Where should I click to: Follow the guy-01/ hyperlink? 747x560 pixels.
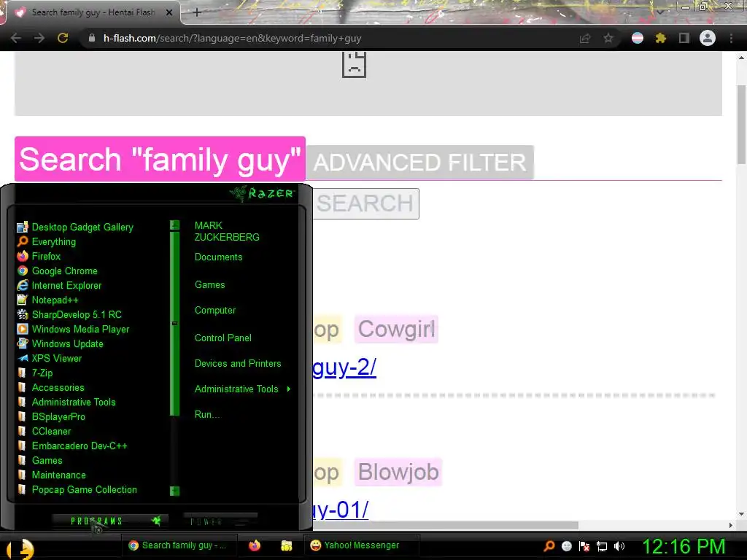pyautogui.click(x=340, y=510)
